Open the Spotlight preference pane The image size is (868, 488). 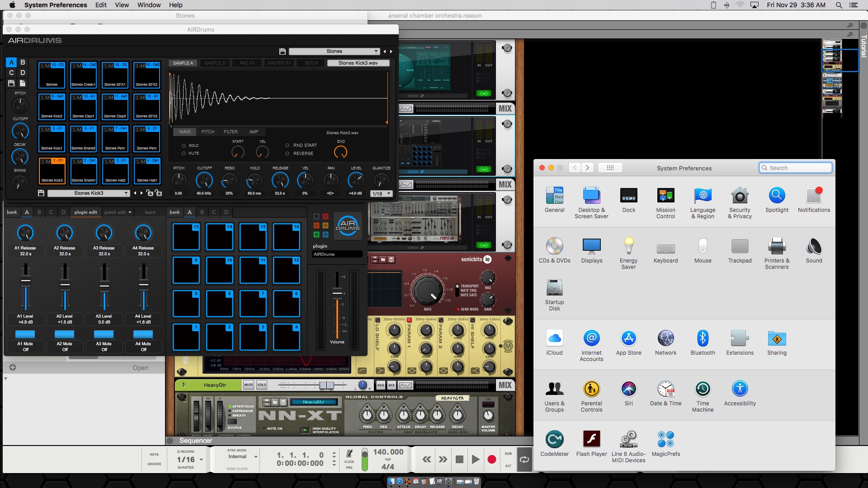coord(777,199)
